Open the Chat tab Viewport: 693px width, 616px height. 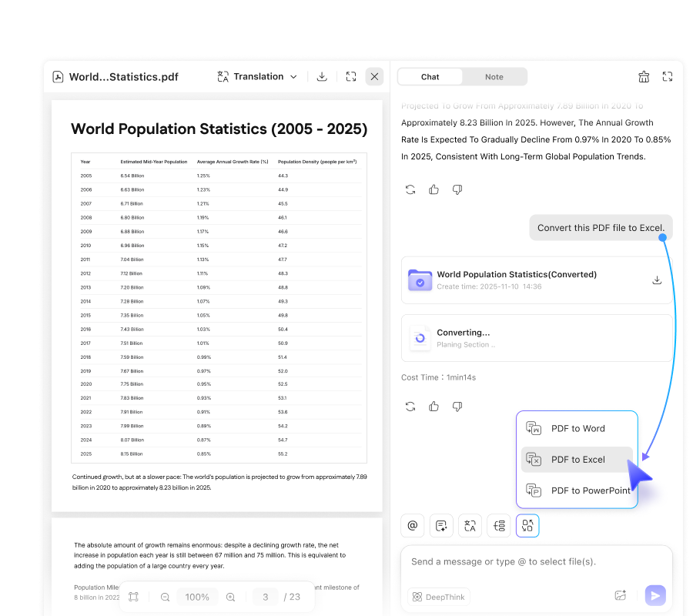coord(430,76)
